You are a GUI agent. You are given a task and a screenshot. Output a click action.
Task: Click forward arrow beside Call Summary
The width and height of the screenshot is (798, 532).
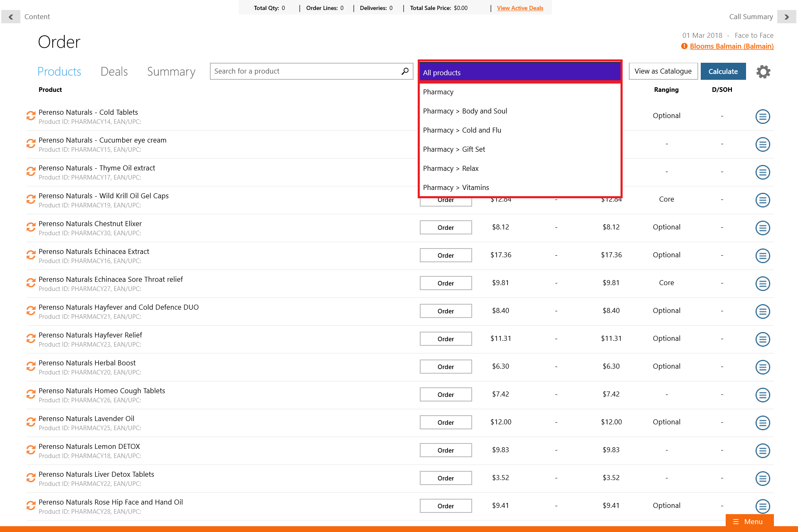[786, 17]
